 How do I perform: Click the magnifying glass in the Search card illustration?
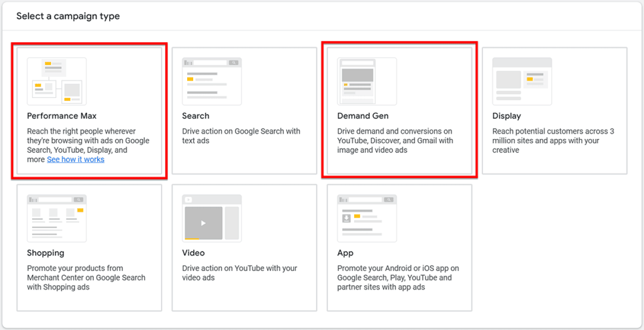point(234,61)
